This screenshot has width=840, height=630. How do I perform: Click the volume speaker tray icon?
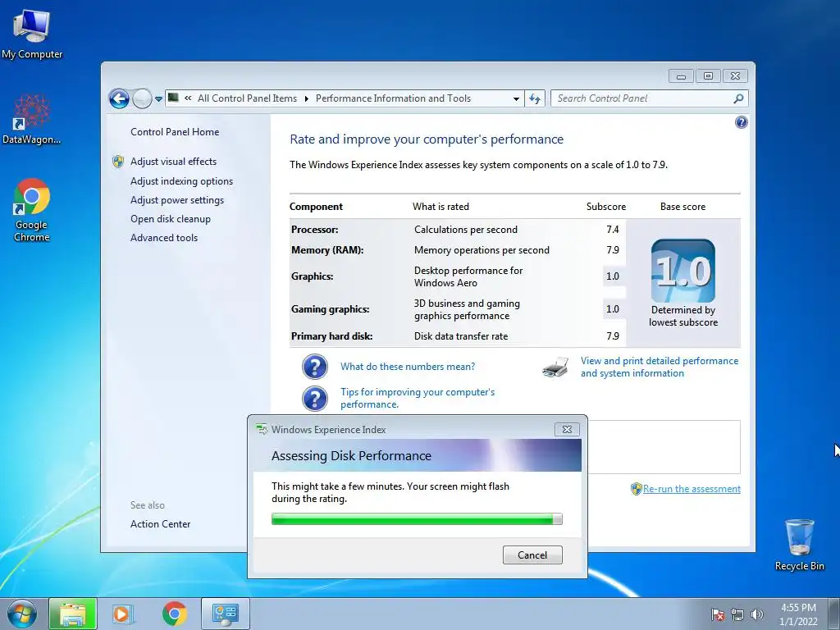coord(757,614)
